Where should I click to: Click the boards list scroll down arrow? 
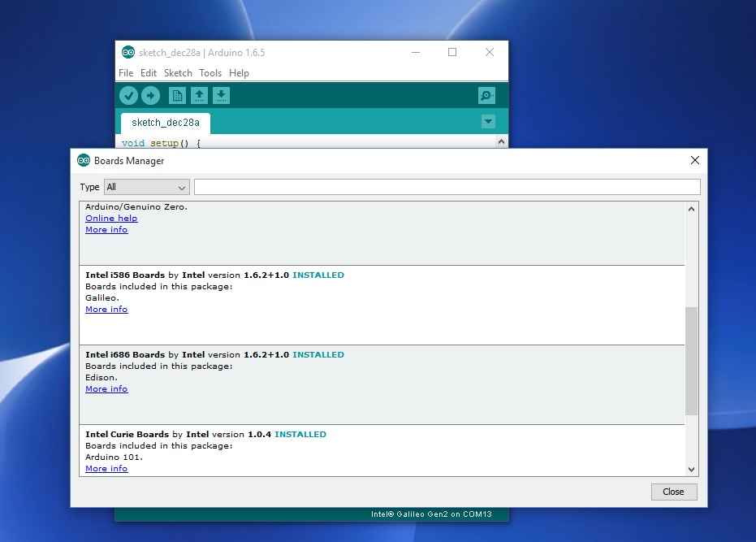pyautogui.click(x=691, y=469)
